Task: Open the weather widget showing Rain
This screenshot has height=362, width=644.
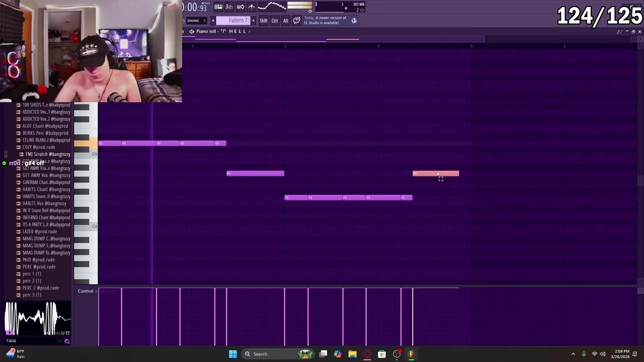Action: (15, 354)
